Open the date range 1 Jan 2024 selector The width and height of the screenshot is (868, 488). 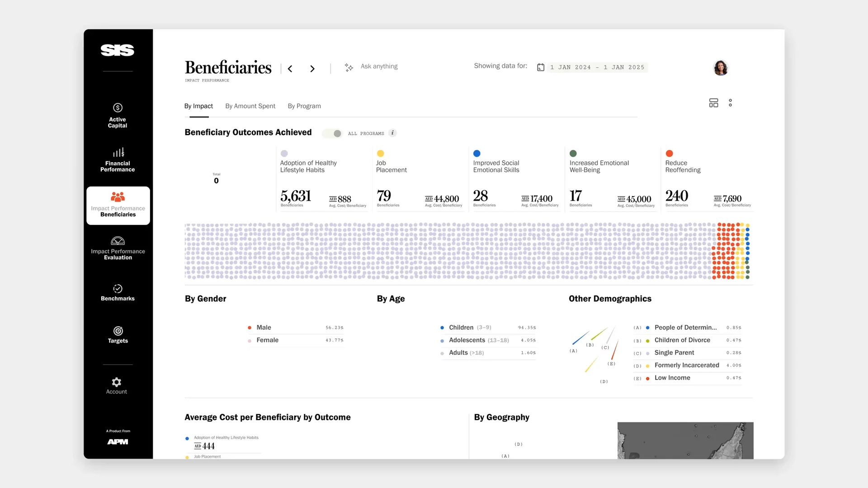click(597, 67)
